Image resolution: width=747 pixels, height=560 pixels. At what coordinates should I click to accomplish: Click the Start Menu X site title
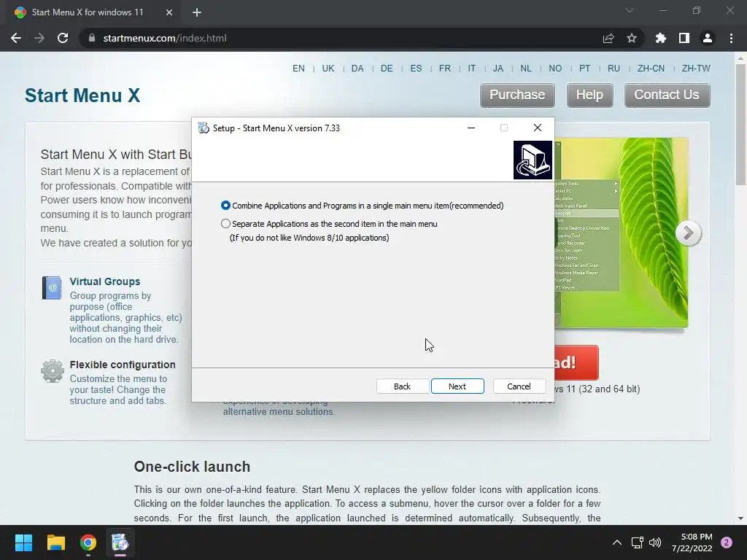pos(82,96)
